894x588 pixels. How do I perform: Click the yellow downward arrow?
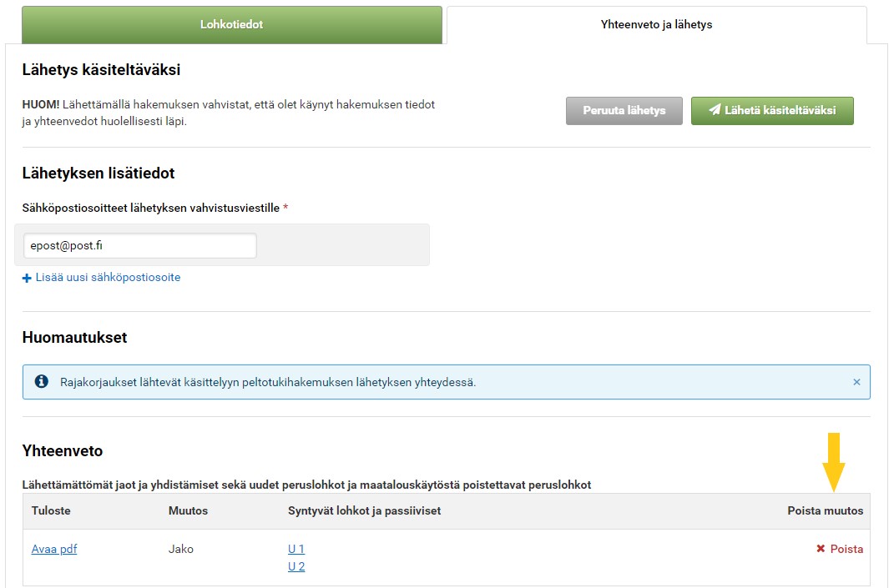pyautogui.click(x=833, y=461)
